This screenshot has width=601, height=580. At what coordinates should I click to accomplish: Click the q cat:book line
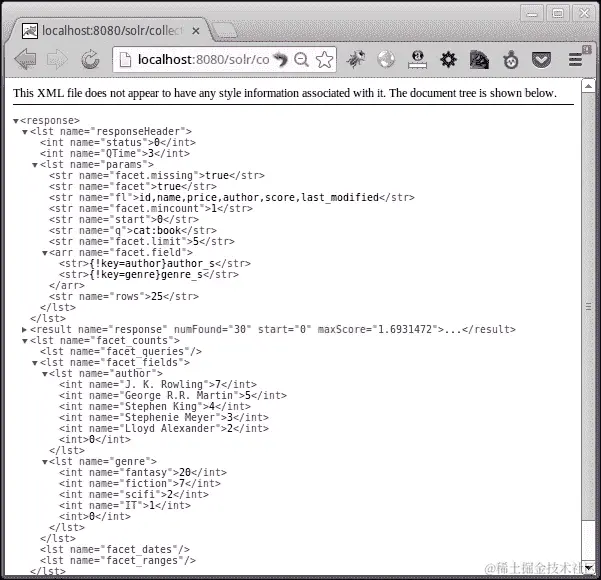tap(133, 231)
